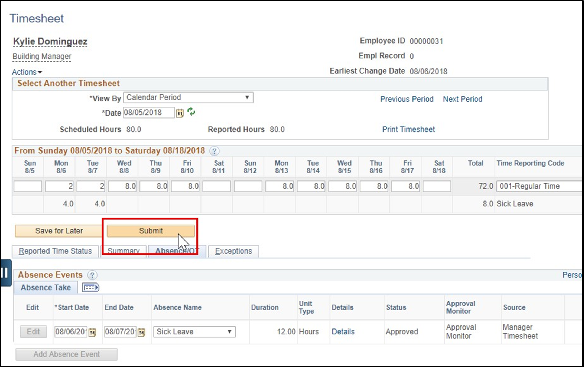
Task: Open Print Timesheet
Action: point(408,129)
